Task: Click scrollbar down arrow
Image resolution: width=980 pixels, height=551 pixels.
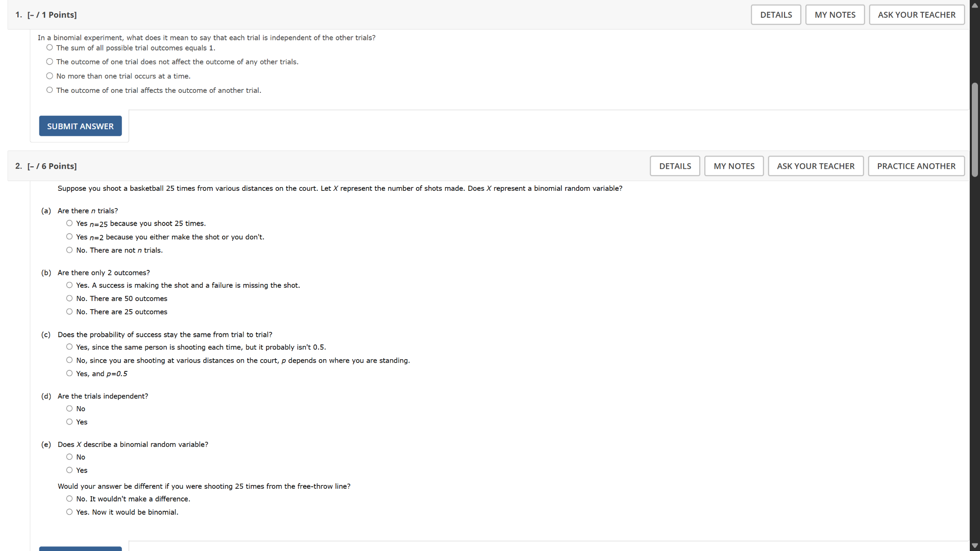Action: (975, 546)
